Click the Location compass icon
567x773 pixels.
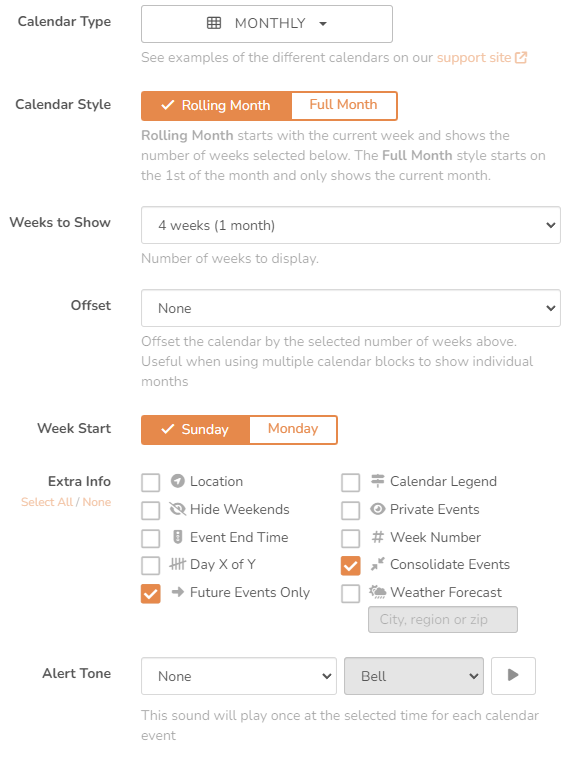pos(177,481)
